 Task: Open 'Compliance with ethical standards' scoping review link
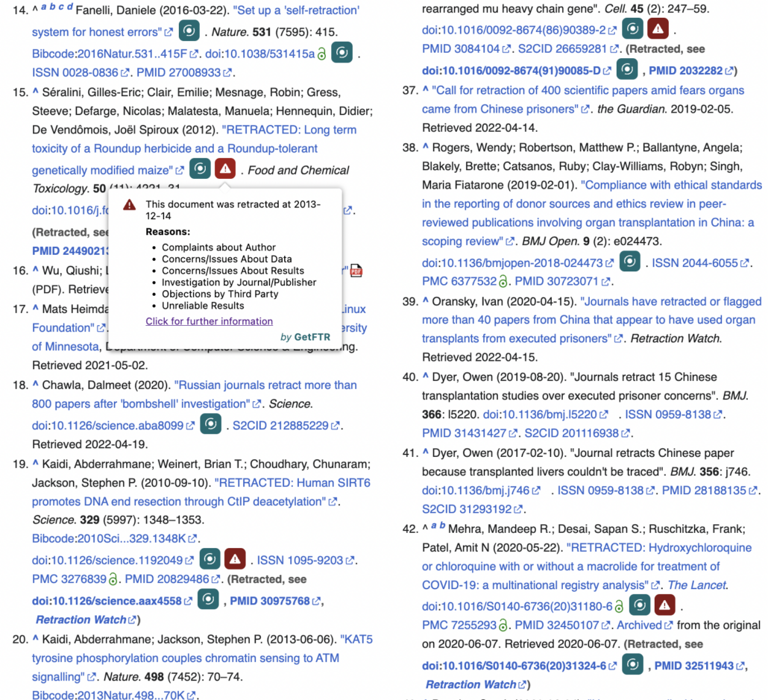click(x=592, y=213)
